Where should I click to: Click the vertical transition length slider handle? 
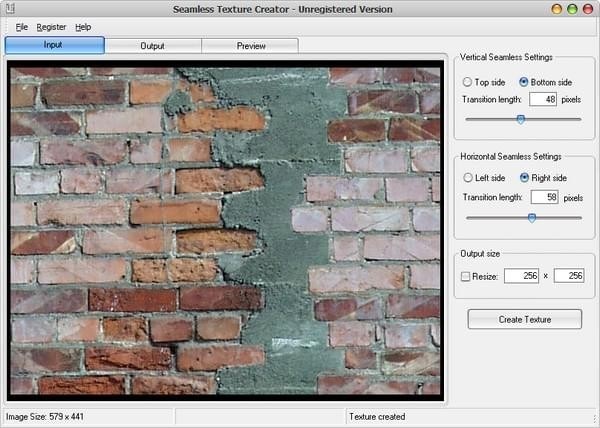coord(520,119)
